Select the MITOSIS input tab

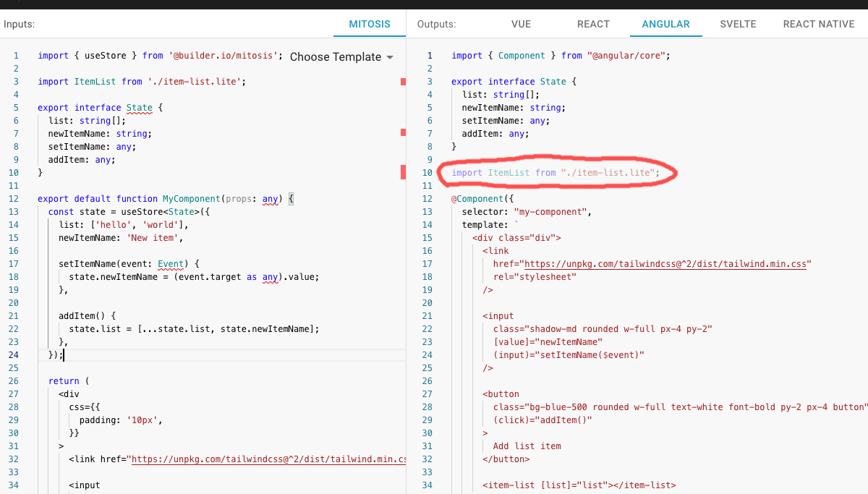[x=369, y=24]
